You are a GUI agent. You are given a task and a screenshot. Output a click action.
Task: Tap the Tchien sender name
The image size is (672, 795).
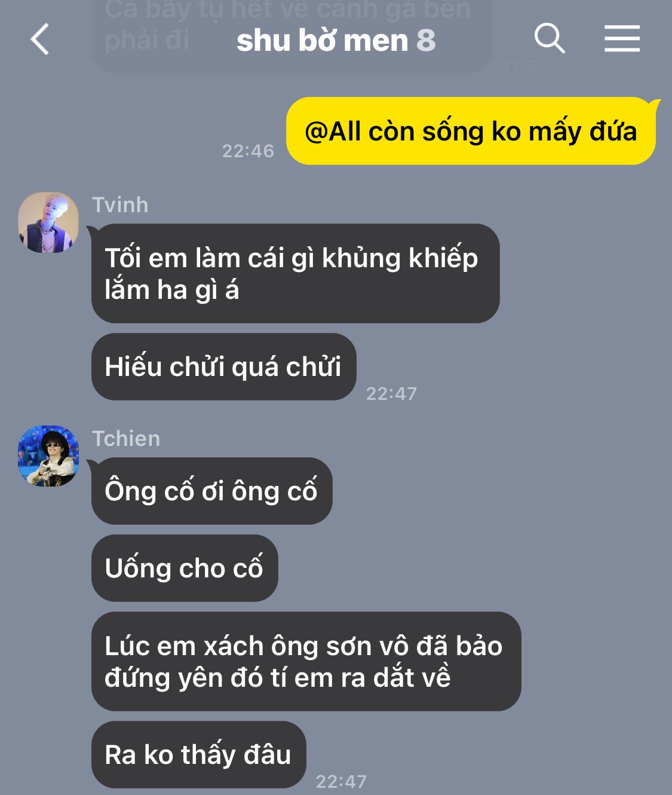pos(126,439)
